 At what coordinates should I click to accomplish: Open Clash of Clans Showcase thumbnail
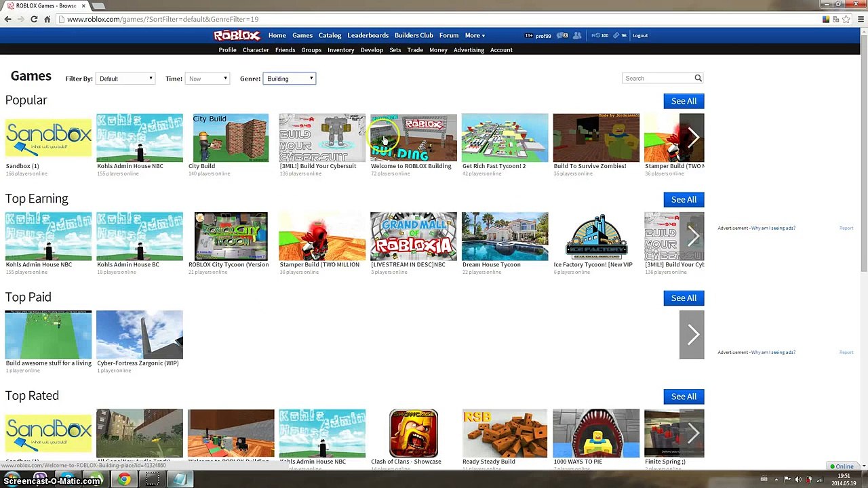(414, 433)
